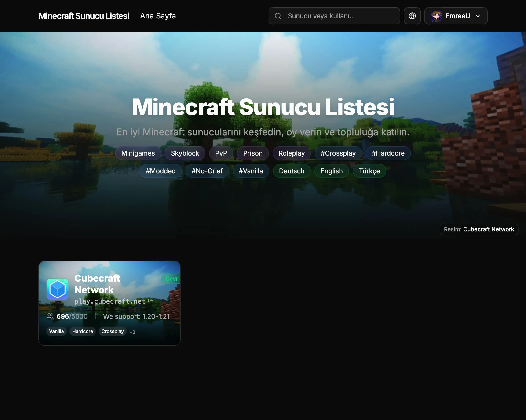Click the EmreeU avatar image

click(x=436, y=16)
